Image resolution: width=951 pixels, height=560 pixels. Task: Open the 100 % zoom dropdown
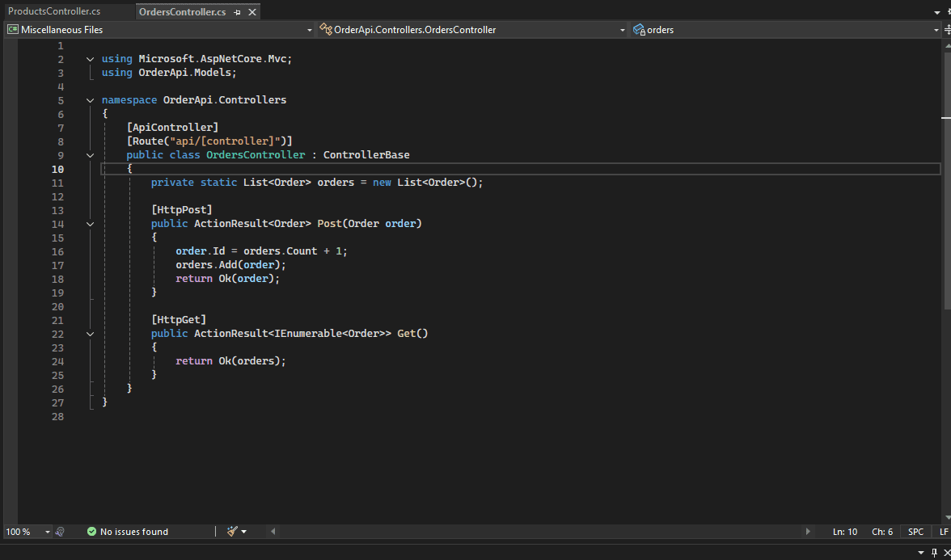(x=47, y=532)
